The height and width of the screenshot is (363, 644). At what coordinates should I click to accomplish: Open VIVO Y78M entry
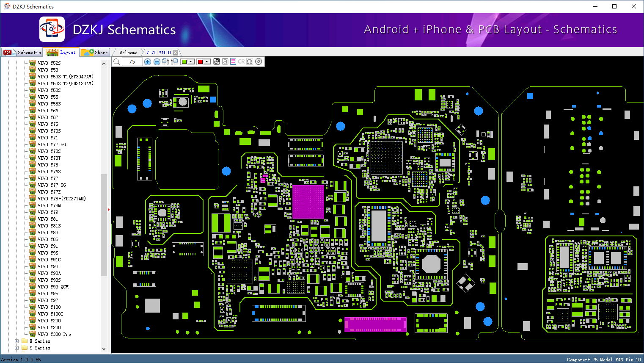[50, 205]
